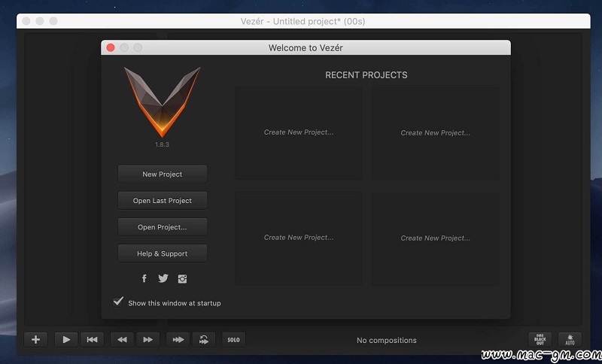The height and width of the screenshot is (364, 602).
Task: Toggle the AUTO button at bottom right
Action: pyautogui.click(x=570, y=339)
